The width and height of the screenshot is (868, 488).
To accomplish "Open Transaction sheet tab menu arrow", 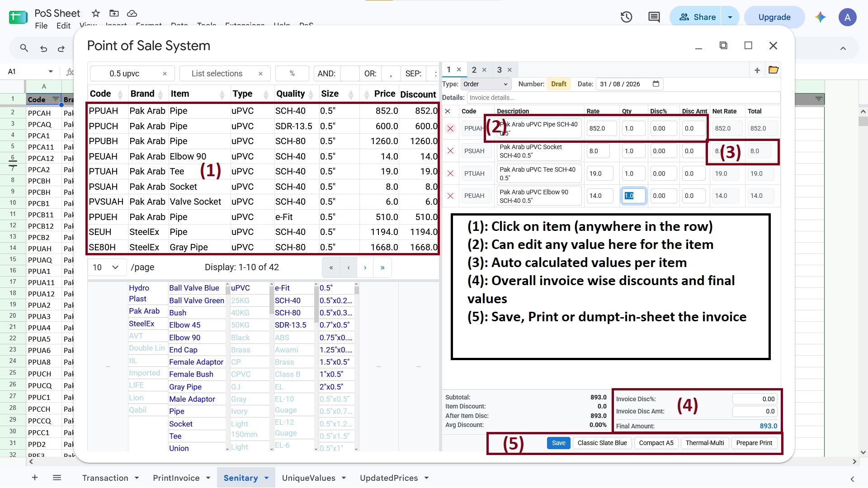I will (137, 478).
